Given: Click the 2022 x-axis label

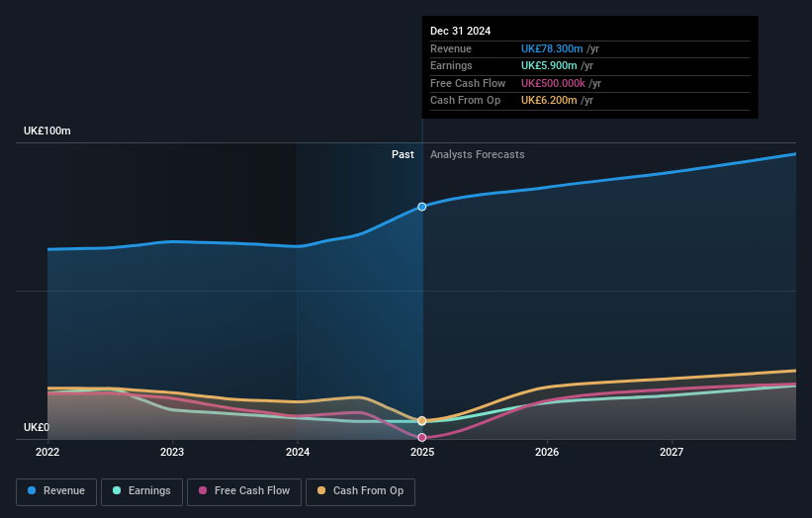Looking at the screenshot, I should click(47, 453).
